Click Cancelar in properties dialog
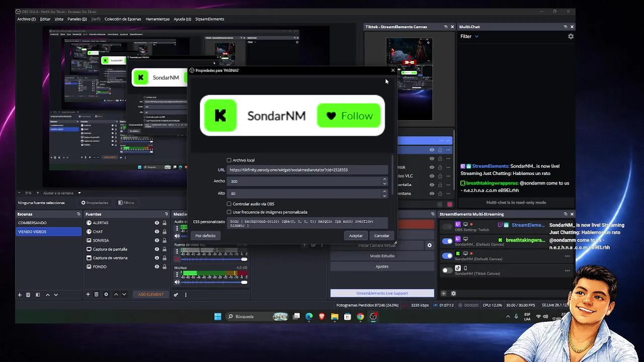644x362 pixels. pyautogui.click(x=381, y=236)
